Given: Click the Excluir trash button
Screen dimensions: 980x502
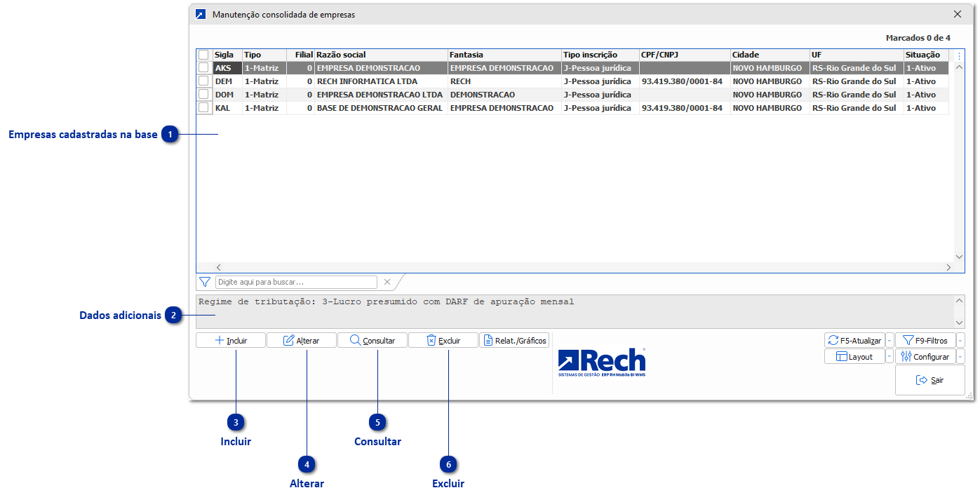Looking at the screenshot, I should 443,340.
